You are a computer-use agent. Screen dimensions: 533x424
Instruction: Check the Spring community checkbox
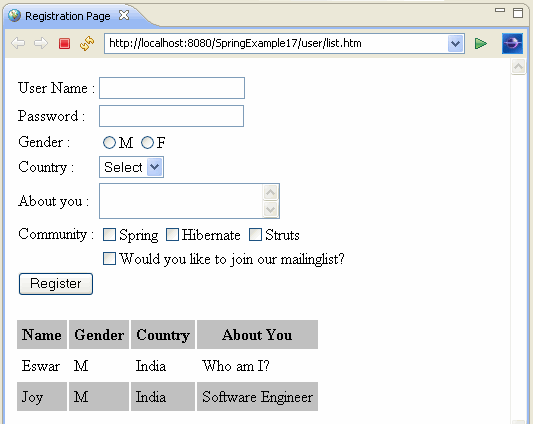click(x=109, y=235)
